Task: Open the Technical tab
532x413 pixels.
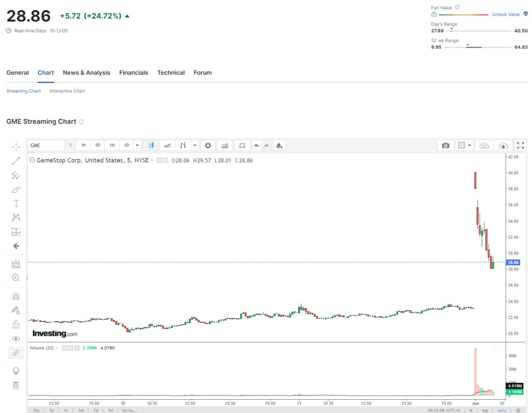Action: [171, 72]
